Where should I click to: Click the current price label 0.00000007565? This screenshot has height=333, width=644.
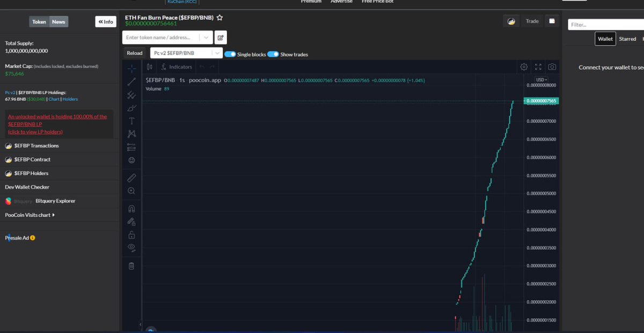tap(541, 101)
